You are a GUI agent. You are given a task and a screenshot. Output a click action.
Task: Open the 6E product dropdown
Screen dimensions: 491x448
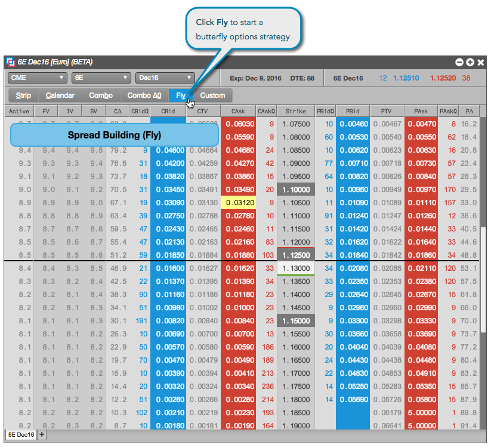101,78
